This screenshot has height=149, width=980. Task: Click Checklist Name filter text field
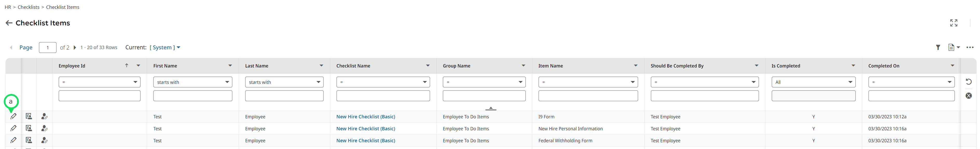click(383, 96)
